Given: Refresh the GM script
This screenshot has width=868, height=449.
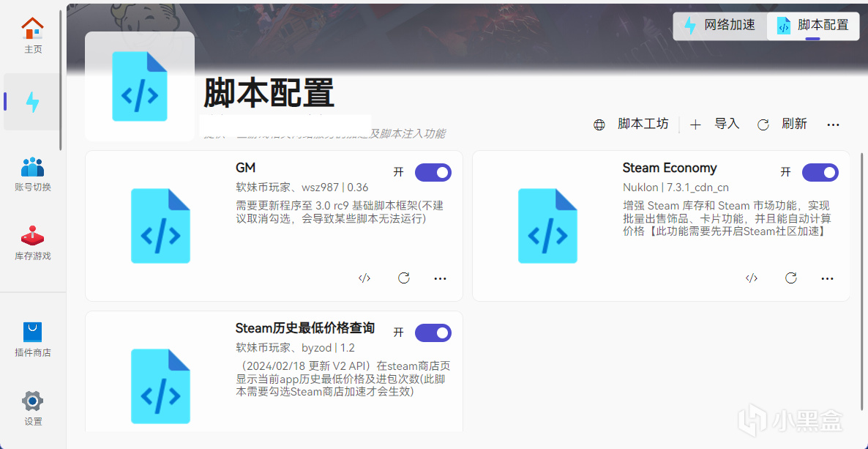Looking at the screenshot, I should coord(404,278).
